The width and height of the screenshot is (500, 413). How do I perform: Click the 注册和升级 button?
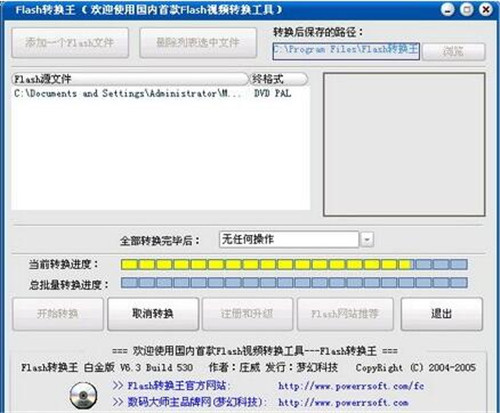247,314
